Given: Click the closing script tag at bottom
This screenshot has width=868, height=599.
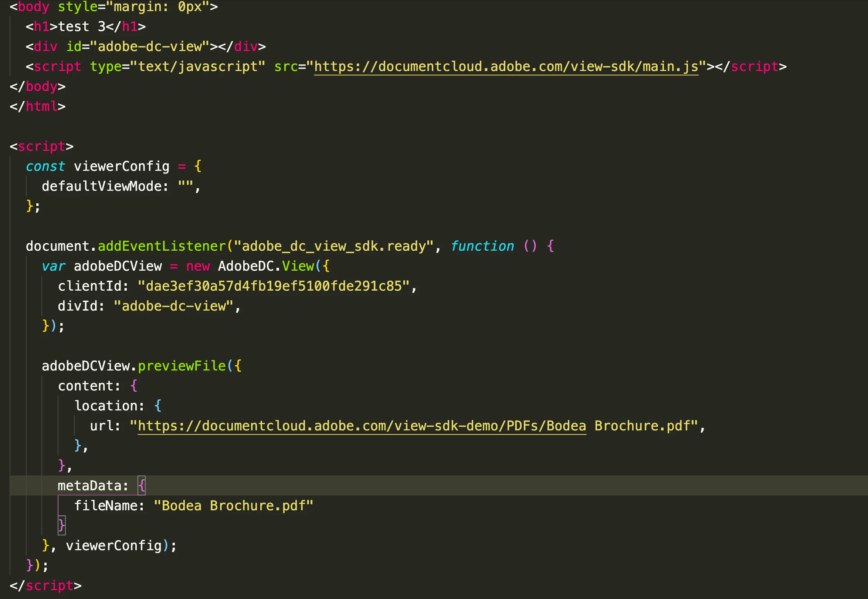Looking at the screenshot, I should 45,585.
